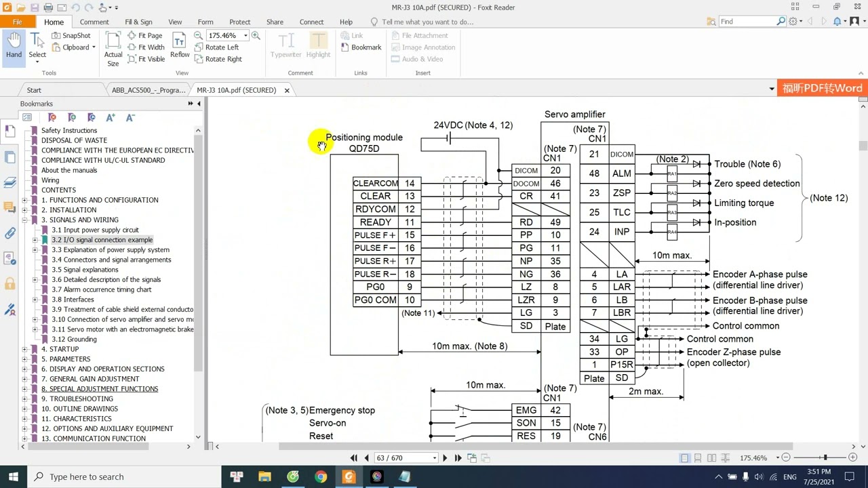The width and height of the screenshot is (868, 488).
Task: Switch to the Comment ribbon tab
Action: tap(94, 22)
